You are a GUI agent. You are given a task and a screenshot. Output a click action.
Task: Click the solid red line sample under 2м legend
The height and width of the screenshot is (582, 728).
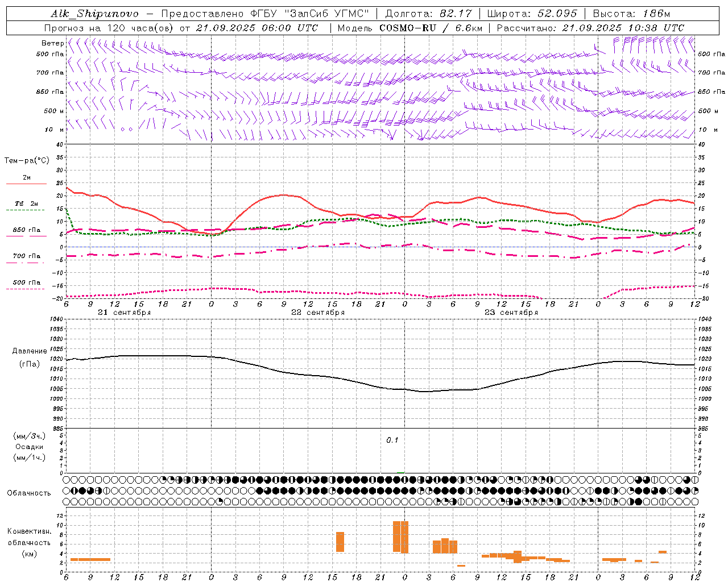click(26, 184)
